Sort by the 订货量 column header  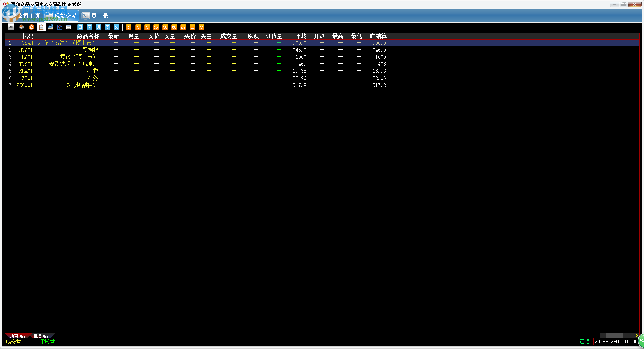pos(274,36)
